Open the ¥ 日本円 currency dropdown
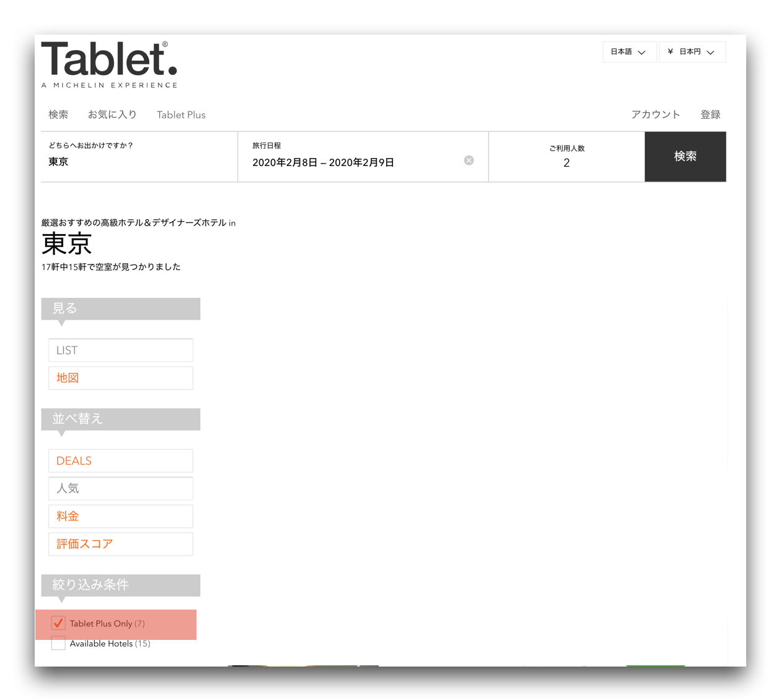The image size is (776, 700). 692,52
